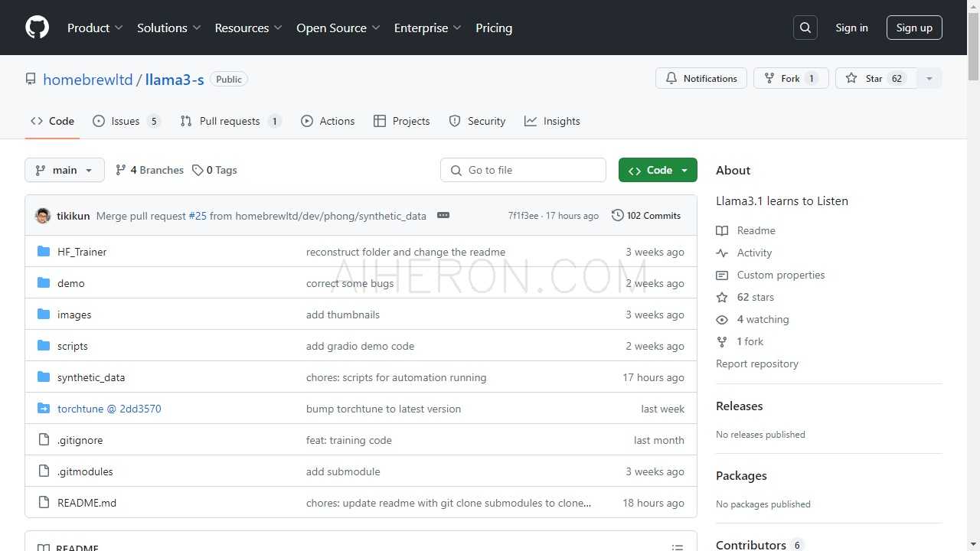Click the README book icon in About
Image resolution: width=980 pixels, height=551 pixels.
click(722, 230)
